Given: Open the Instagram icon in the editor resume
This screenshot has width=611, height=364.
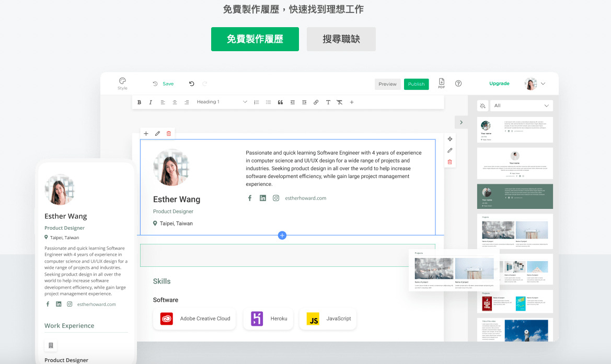Looking at the screenshot, I should (x=276, y=198).
